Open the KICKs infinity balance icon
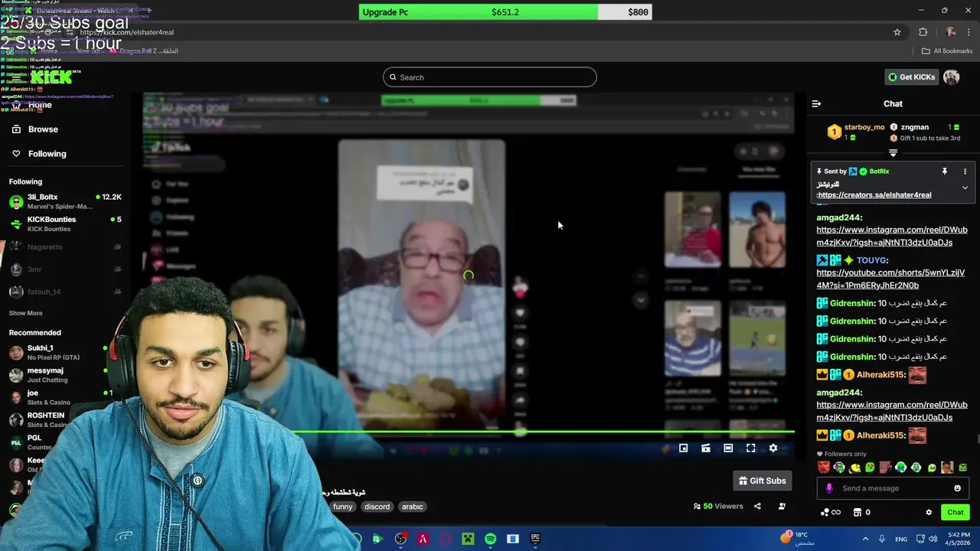980x551 pixels. click(831, 512)
